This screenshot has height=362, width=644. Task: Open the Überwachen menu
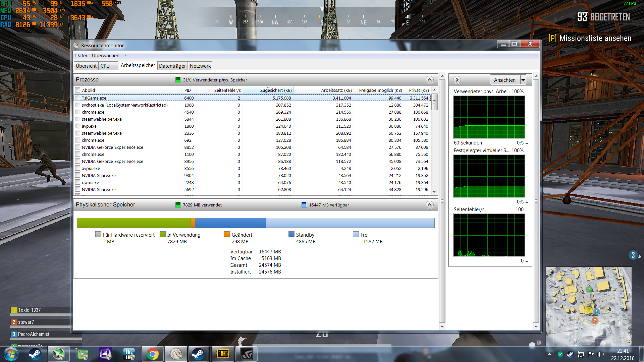pos(105,56)
